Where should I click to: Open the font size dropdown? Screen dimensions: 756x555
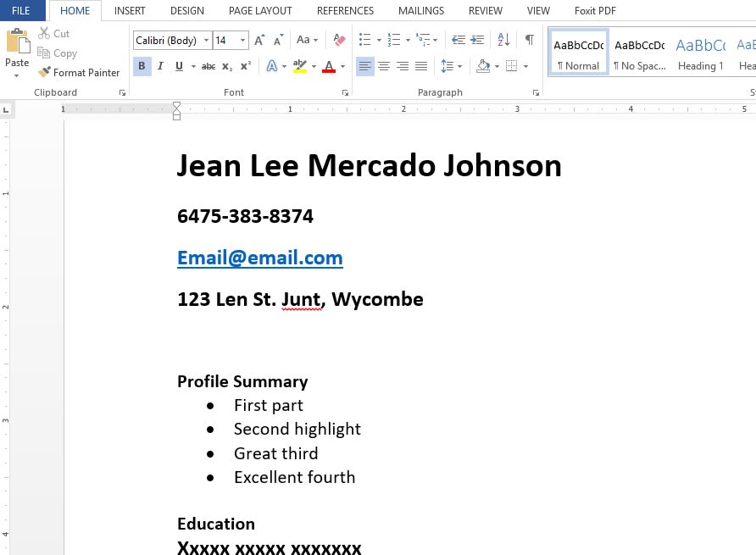click(242, 40)
